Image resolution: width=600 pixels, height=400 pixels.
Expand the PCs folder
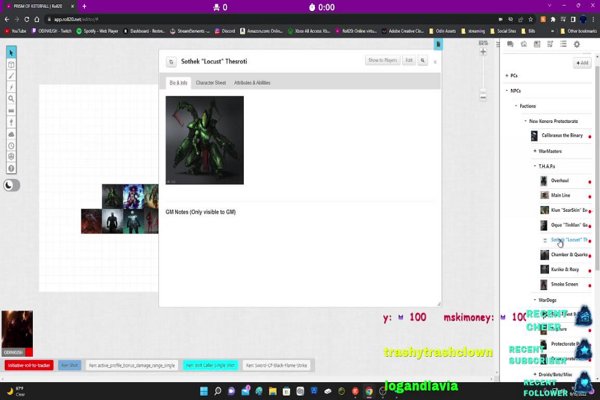point(507,75)
